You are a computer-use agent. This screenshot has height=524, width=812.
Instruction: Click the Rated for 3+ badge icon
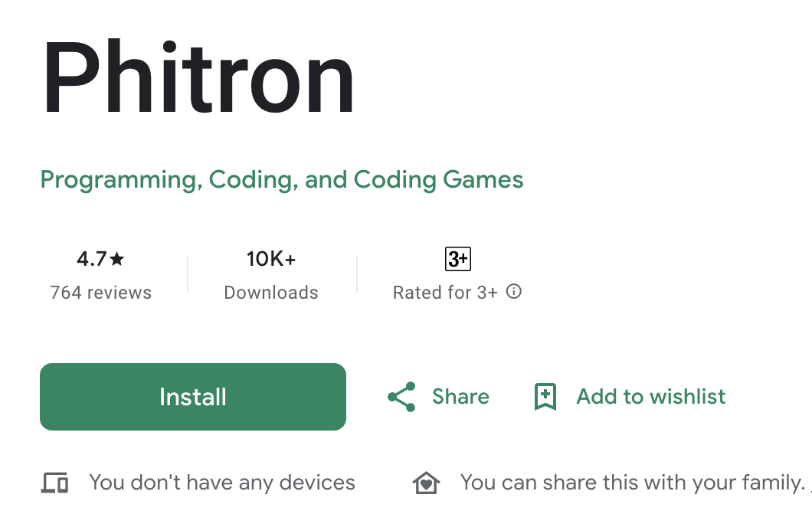tap(457, 259)
